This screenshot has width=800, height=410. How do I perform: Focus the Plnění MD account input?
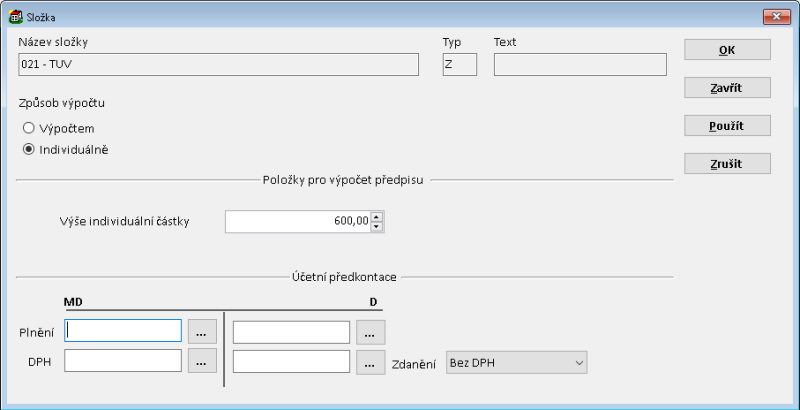pos(123,331)
